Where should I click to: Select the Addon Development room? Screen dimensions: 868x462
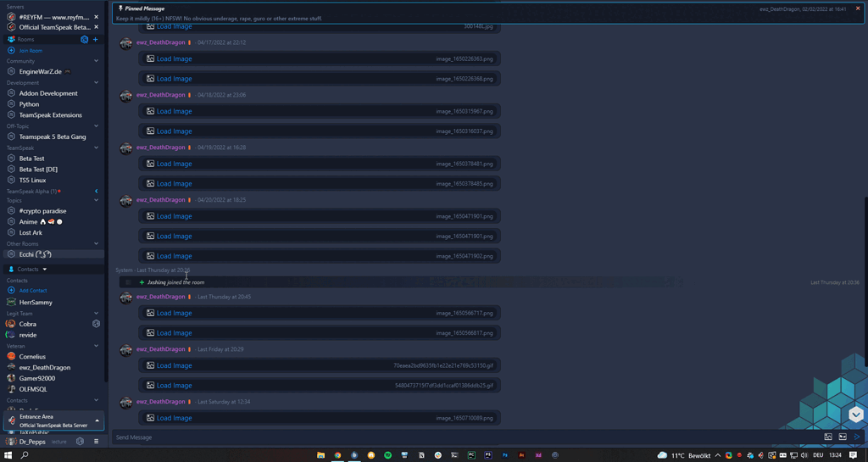47,93
